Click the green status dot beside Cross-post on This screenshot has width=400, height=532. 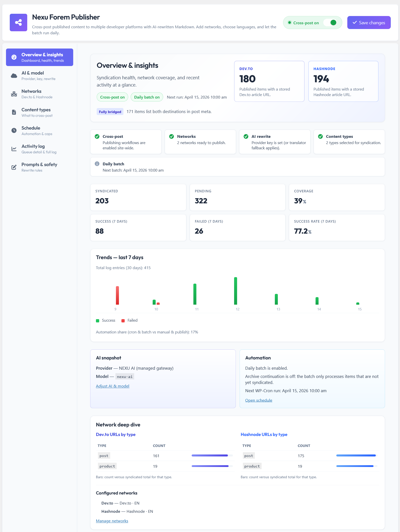tap(290, 23)
